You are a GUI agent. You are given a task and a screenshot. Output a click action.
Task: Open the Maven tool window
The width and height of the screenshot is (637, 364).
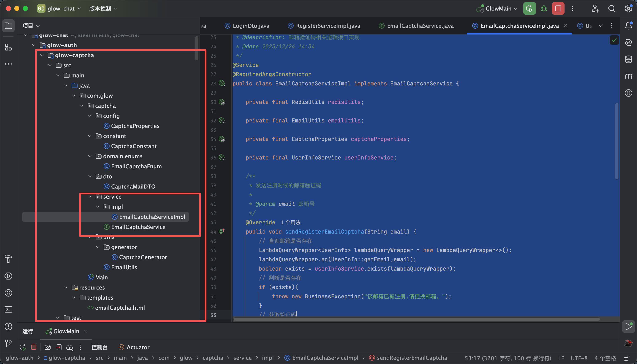click(628, 76)
